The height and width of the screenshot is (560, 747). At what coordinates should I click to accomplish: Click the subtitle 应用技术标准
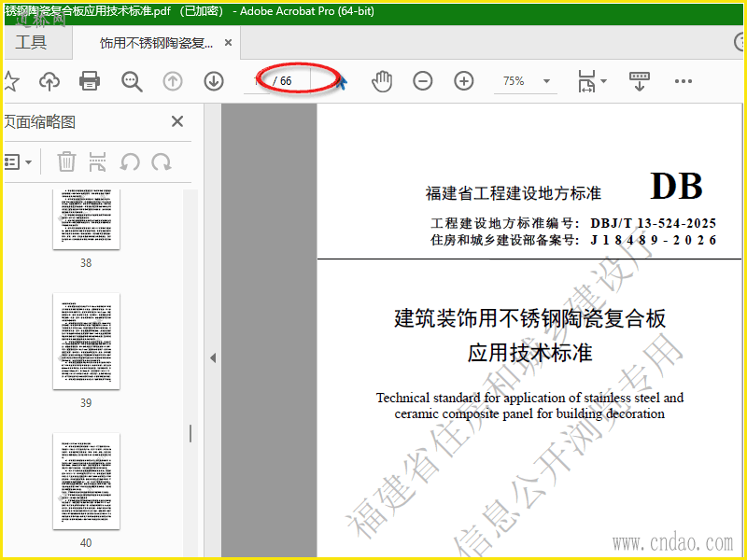529,353
